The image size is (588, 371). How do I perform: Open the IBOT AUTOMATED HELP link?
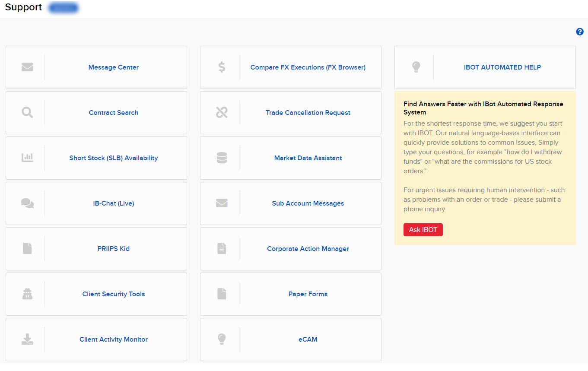tap(502, 67)
